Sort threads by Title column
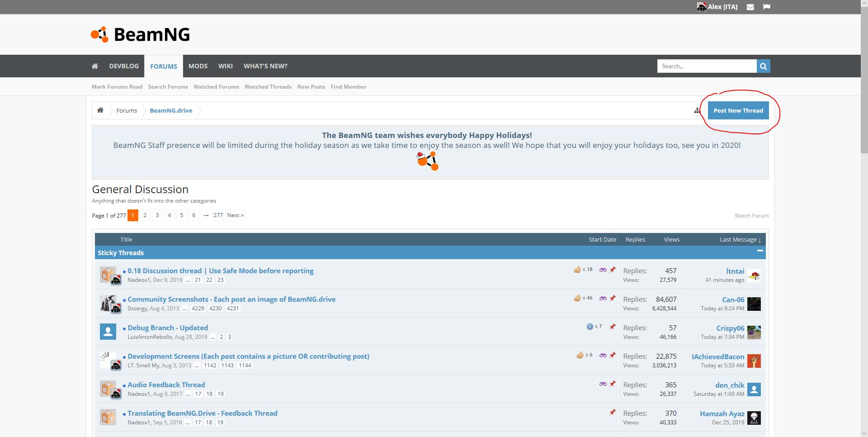 tap(126, 240)
